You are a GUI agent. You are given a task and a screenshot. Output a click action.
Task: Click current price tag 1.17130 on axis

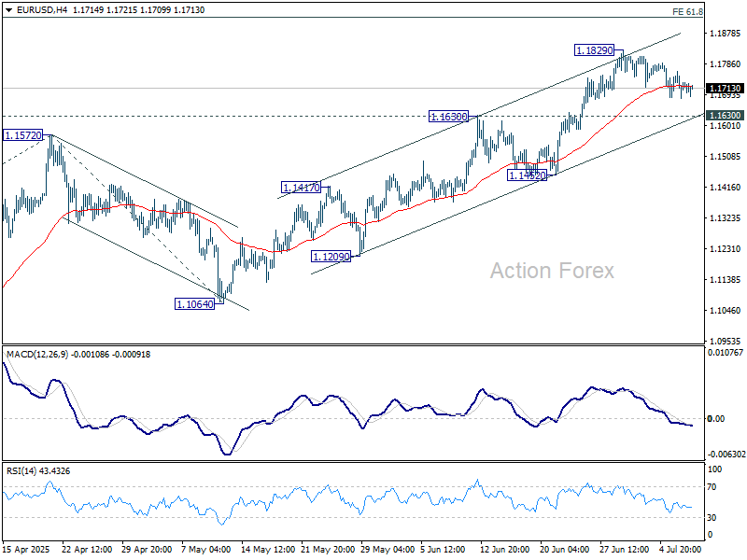pos(725,88)
